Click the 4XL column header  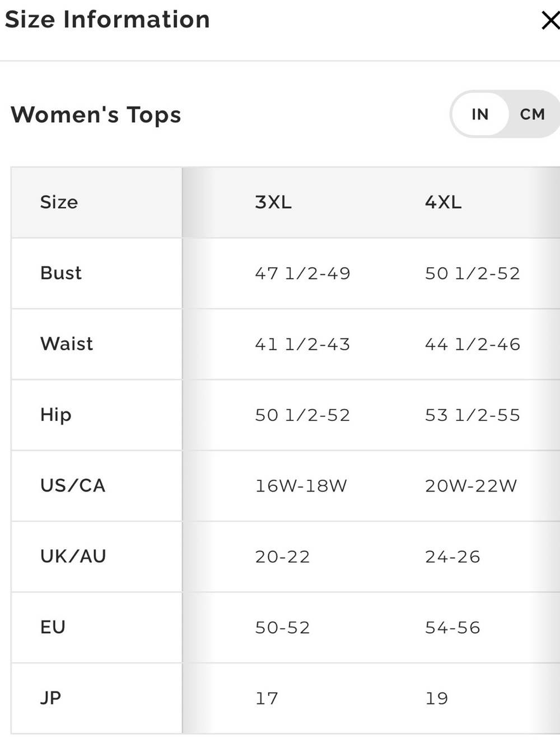pos(443,202)
